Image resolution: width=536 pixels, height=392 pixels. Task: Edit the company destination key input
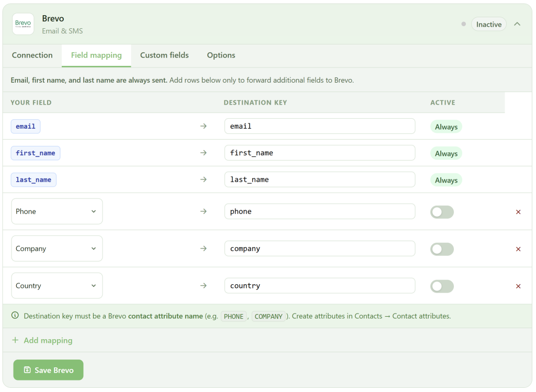(320, 249)
